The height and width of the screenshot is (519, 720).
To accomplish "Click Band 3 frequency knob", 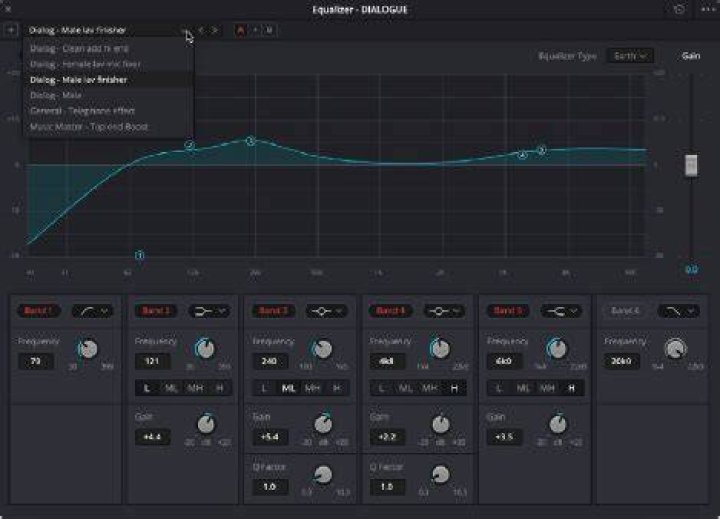I will point(323,349).
